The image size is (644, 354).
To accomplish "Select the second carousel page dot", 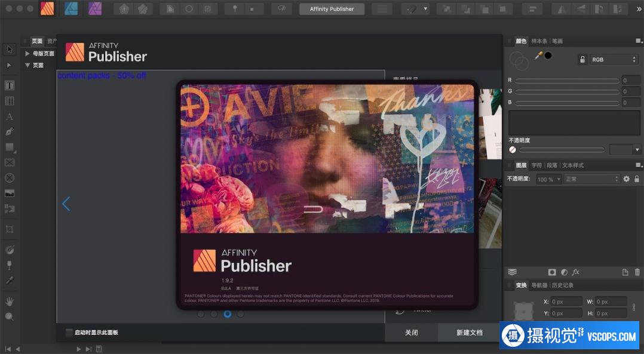I will coord(214,314).
